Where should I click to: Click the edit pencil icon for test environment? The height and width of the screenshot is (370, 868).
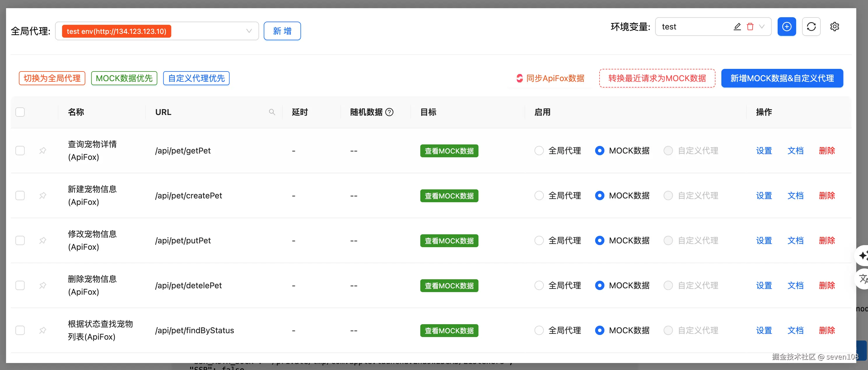(x=737, y=27)
